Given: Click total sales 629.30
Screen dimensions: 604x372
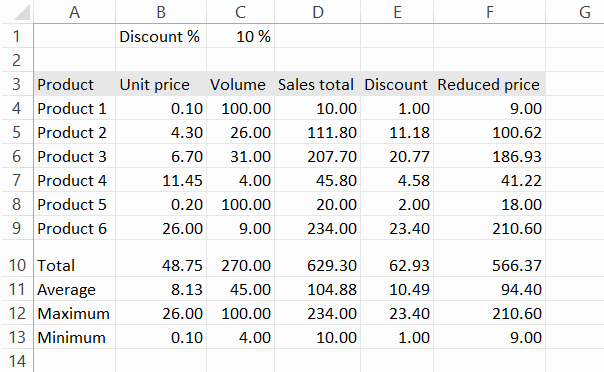Looking at the screenshot, I should click(318, 259).
